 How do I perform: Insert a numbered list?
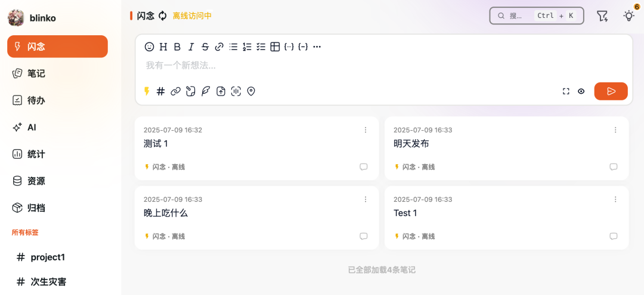coord(247,47)
